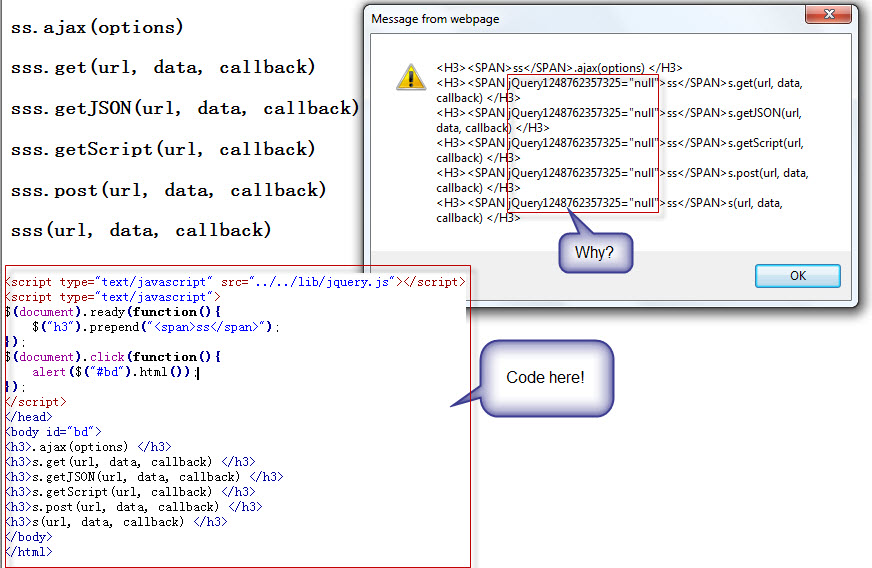This screenshot has height=568, width=872.
Task: Click the ss.ajax(options) heading
Action: [x=97, y=27]
